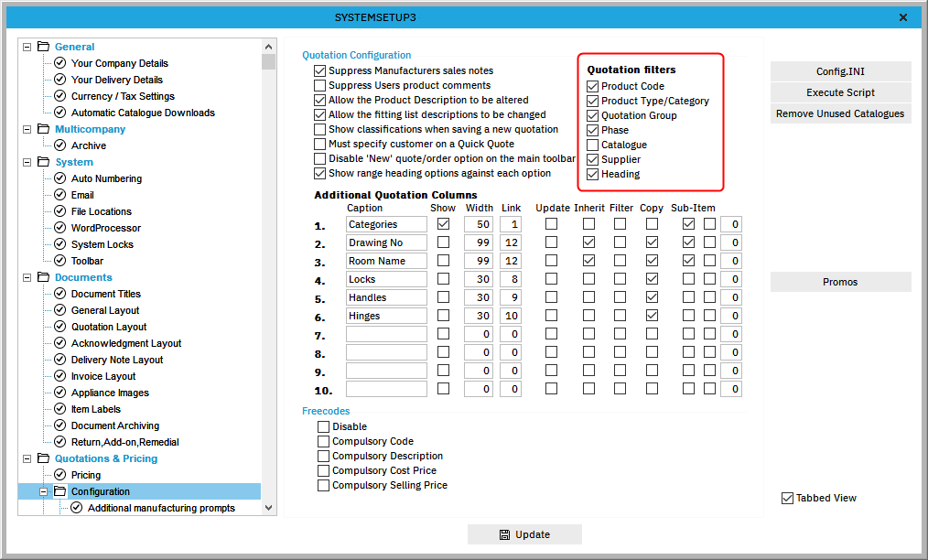
Task: Click the check-circle icon beside WordProcessor
Action: 59,228
